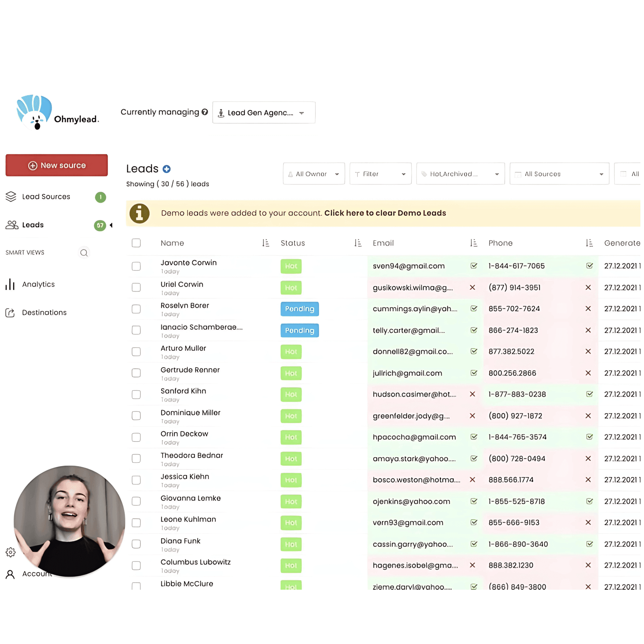Click the help icon next to Currently managing
The width and height of the screenshot is (644, 644).
[x=205, y=112]
